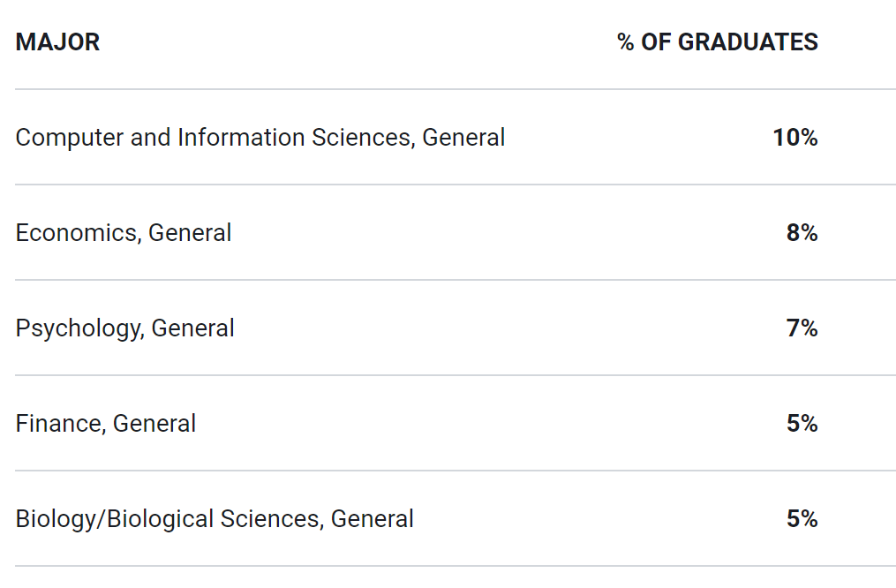Click the 8% value for Economics

pyautogui.click(x=802, y=232)
